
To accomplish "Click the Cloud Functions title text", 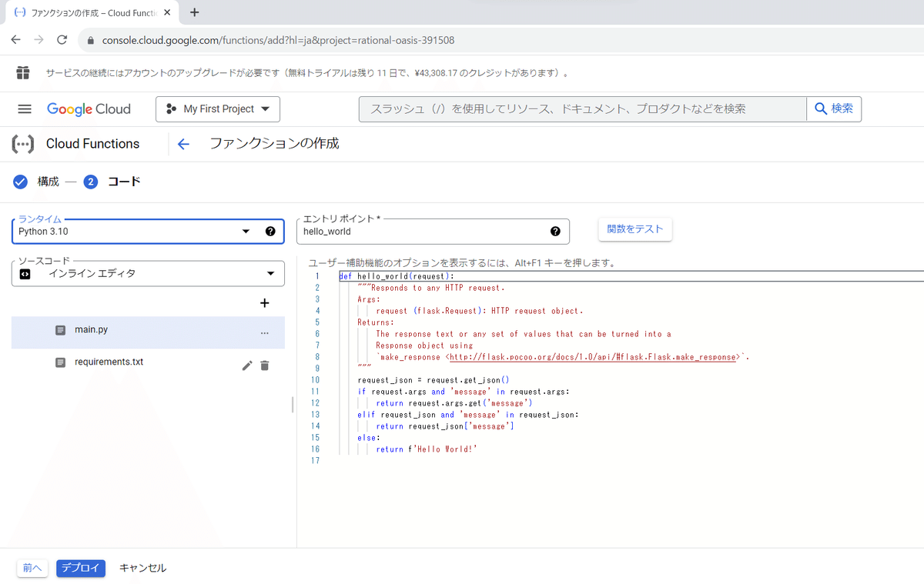I will pos(92,144).
